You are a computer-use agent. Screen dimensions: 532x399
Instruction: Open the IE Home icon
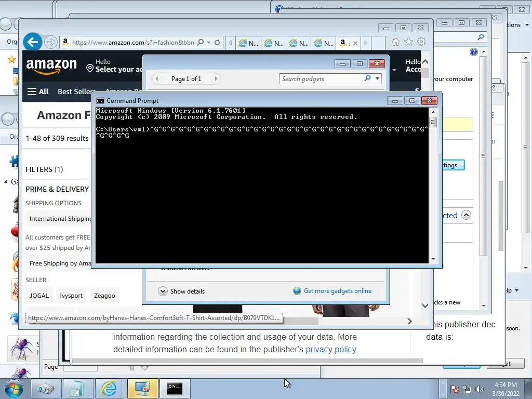[x=395, y=42]
